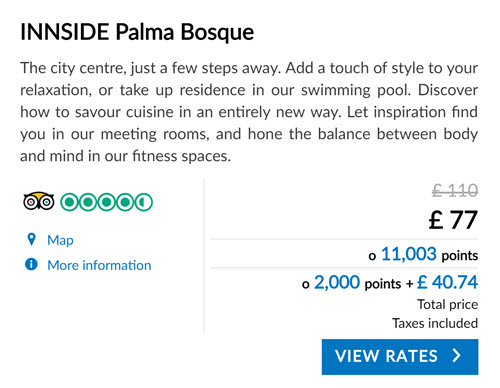Open the Map link
Screen dimensions: 500x388
tap(60, 240)
